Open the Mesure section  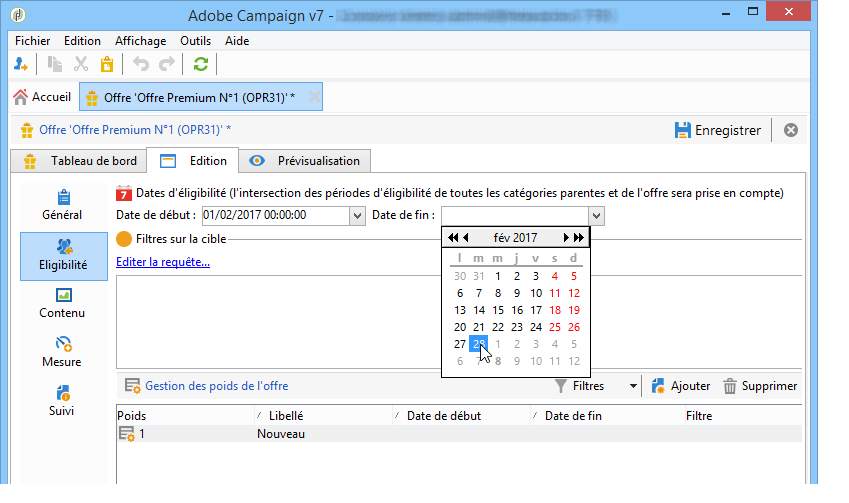point(62,352)
